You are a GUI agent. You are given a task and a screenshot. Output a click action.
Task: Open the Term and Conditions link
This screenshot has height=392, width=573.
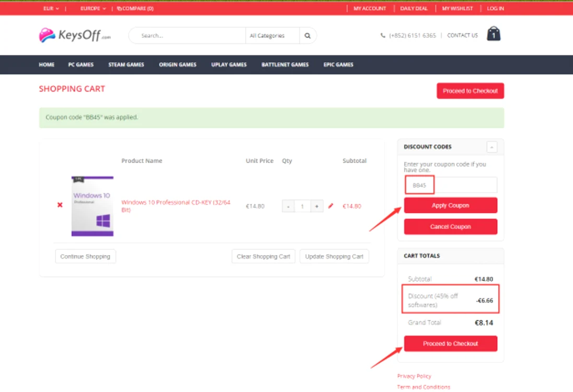click(x=423, y=387)
